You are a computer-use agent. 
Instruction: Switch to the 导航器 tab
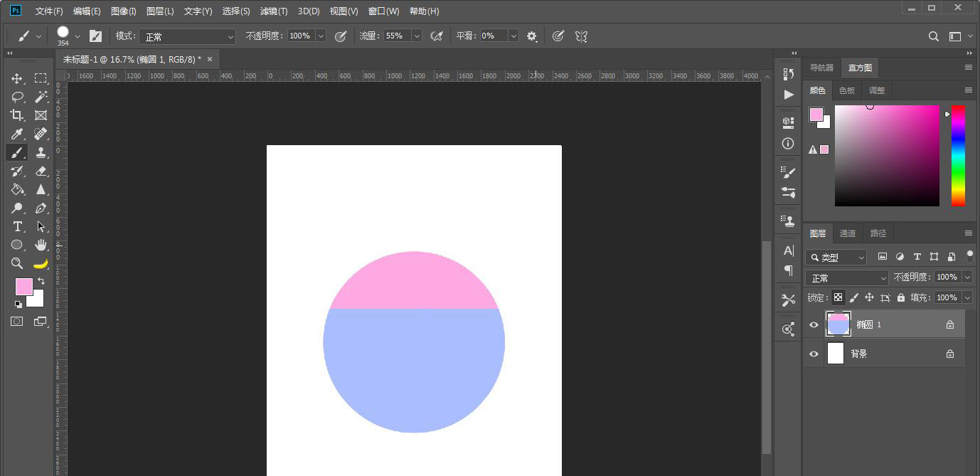pyautogui.click(x=821, y=68)
